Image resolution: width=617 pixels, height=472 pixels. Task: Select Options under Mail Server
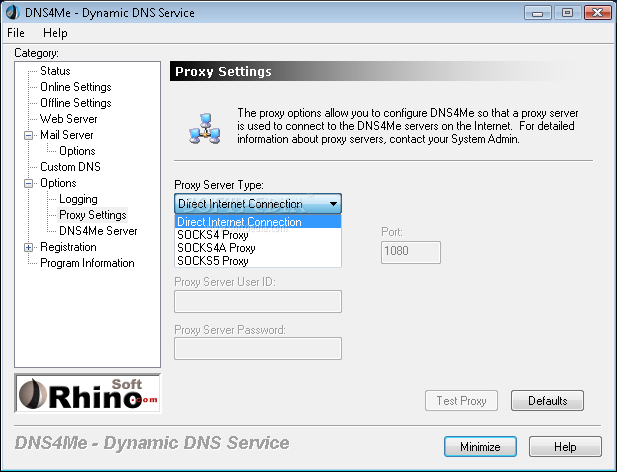[77, 151]
